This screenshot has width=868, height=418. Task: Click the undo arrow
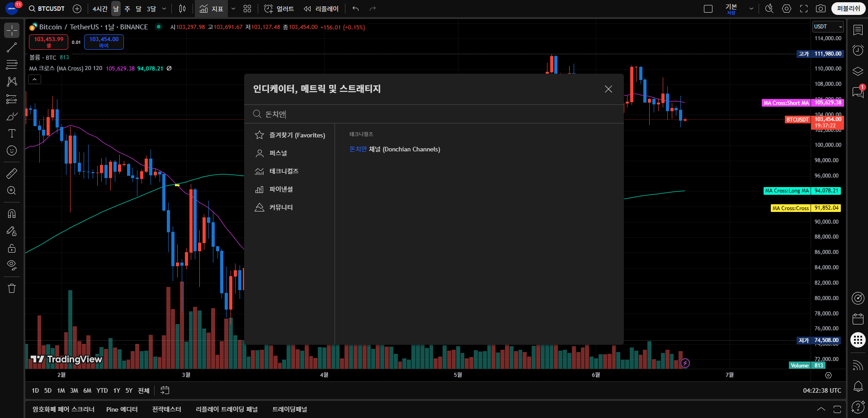355,9
